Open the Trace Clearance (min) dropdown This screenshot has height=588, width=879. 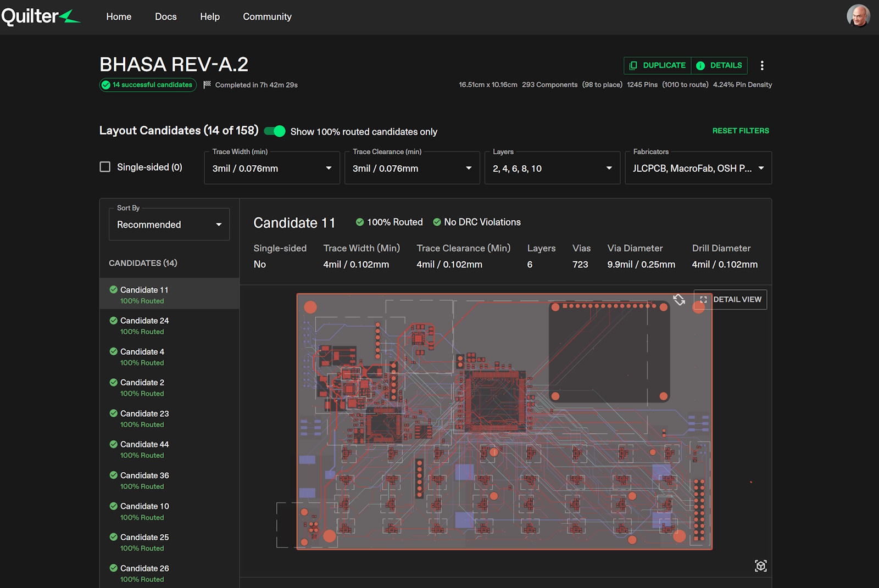[412, 168]
